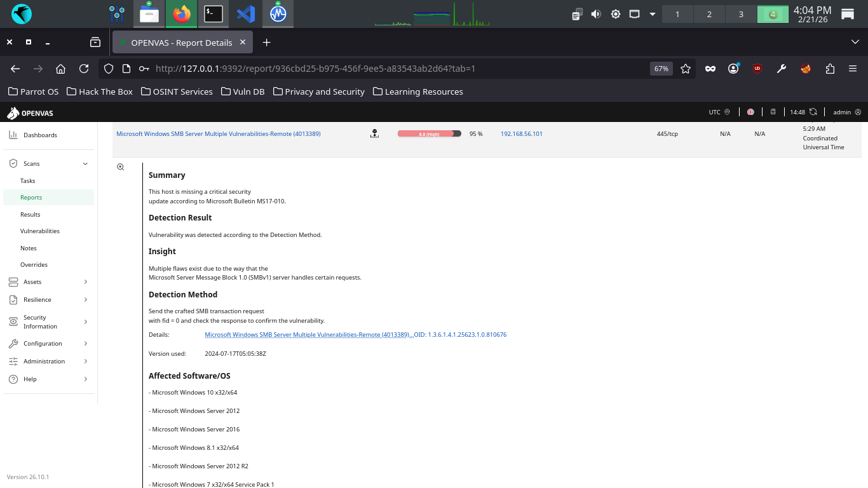
Task: Expand the Configuration sidebar section
Action: point(85,344)
